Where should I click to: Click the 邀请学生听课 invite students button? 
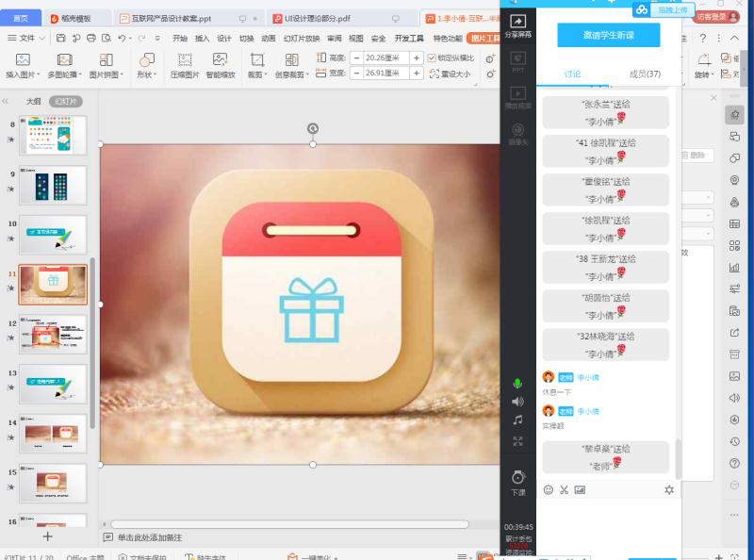pyautogui.click(x=608, y=34)
